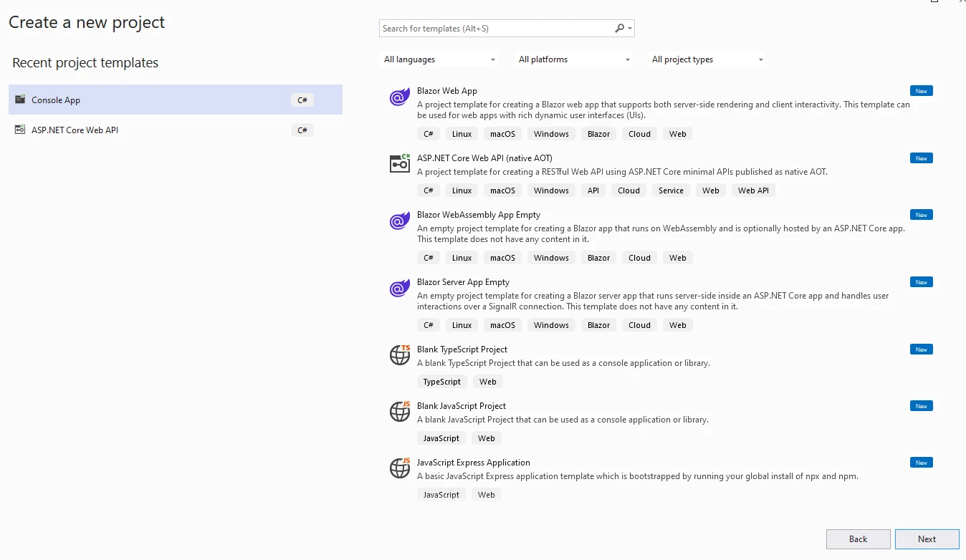Choose the JavaScript Express Application title
This screenshot has height=560, width=966.
474,463
